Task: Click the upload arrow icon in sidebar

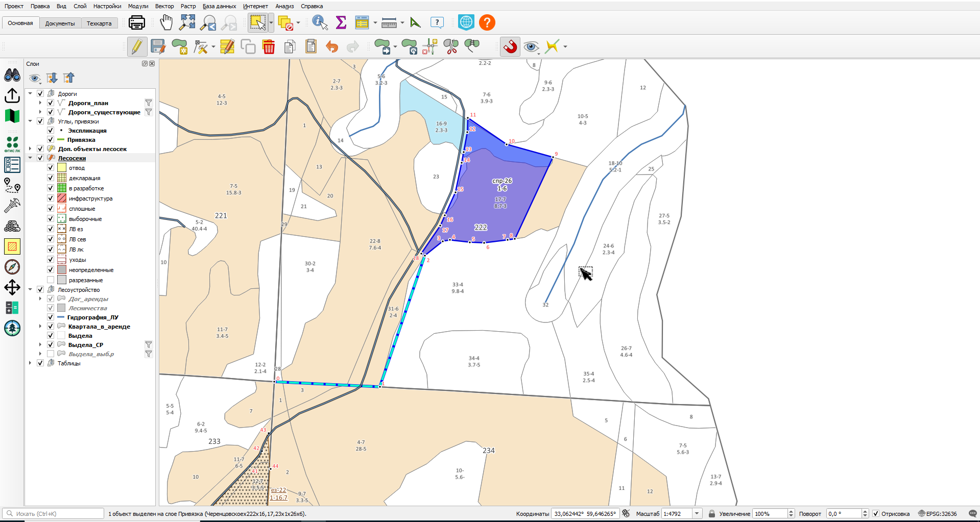Action: [x=12, y=95]
